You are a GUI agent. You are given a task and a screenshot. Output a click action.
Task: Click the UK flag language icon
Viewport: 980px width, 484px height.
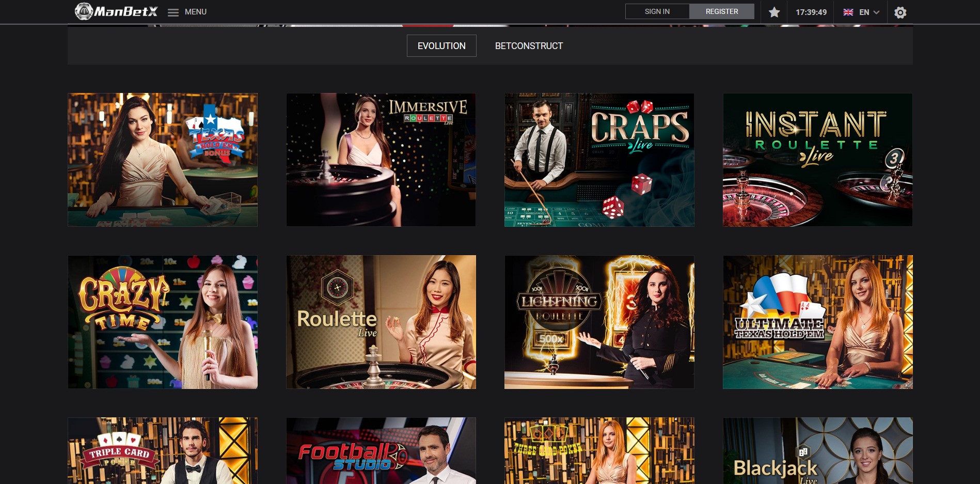click(x=848, y=12)
